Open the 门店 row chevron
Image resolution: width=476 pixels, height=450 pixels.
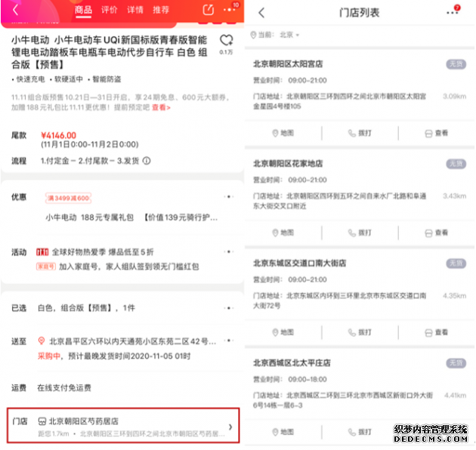pyautogui.click(x=230, y=427)
